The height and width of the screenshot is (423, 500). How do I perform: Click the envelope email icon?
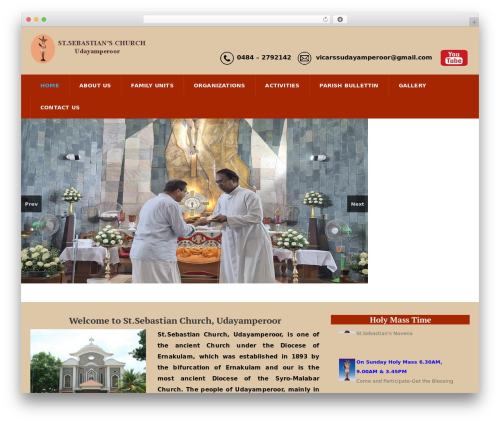click(304, 58)
